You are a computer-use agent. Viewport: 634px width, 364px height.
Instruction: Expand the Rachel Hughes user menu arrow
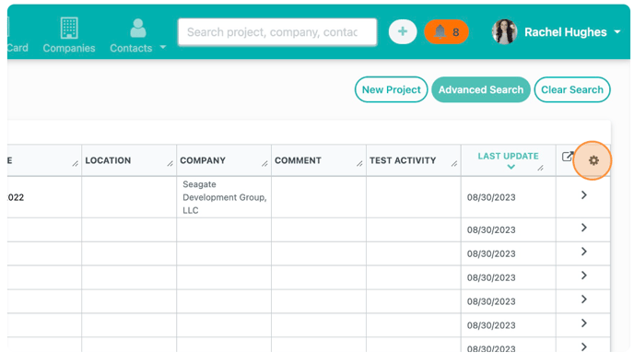point(617,31)
